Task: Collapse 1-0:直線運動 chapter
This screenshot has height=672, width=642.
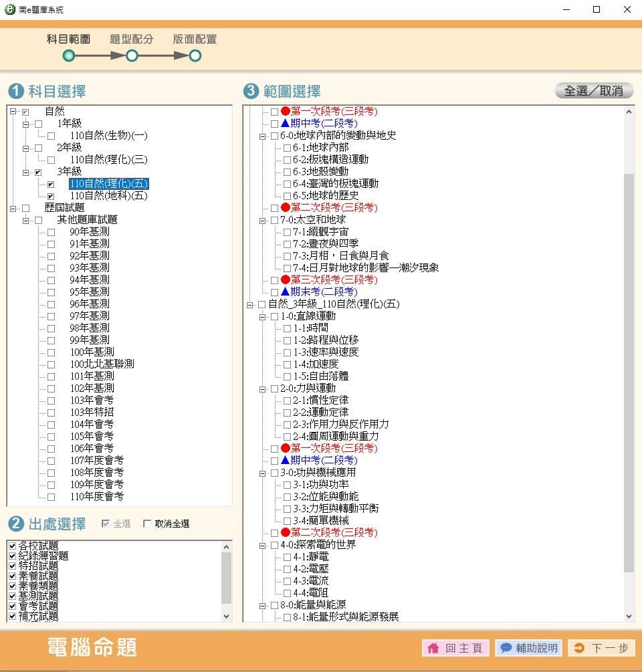Action: pos(262,317)
